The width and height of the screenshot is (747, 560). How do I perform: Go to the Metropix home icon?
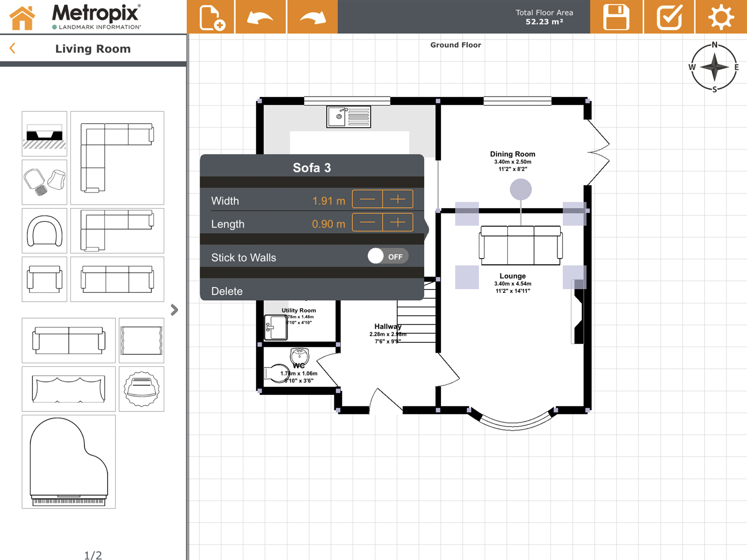coord(23,17)
